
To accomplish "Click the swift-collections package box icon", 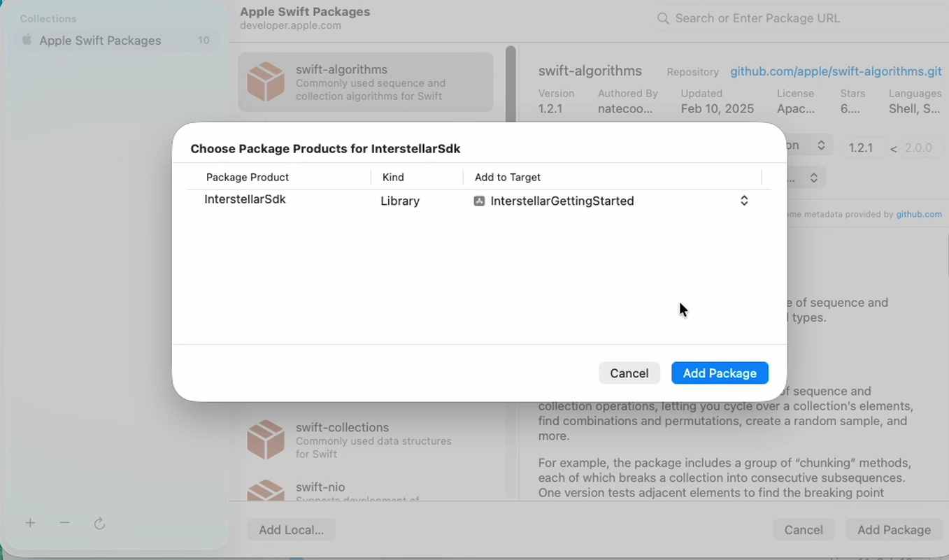I will [266, 440].
